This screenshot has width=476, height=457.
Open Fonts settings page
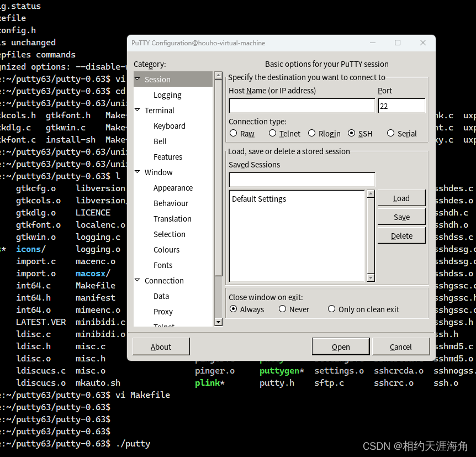[163, 266]
